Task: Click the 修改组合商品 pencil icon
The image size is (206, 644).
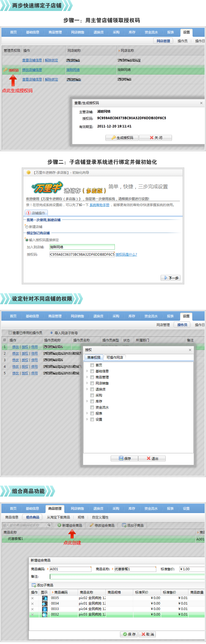Action: point(92,525)
